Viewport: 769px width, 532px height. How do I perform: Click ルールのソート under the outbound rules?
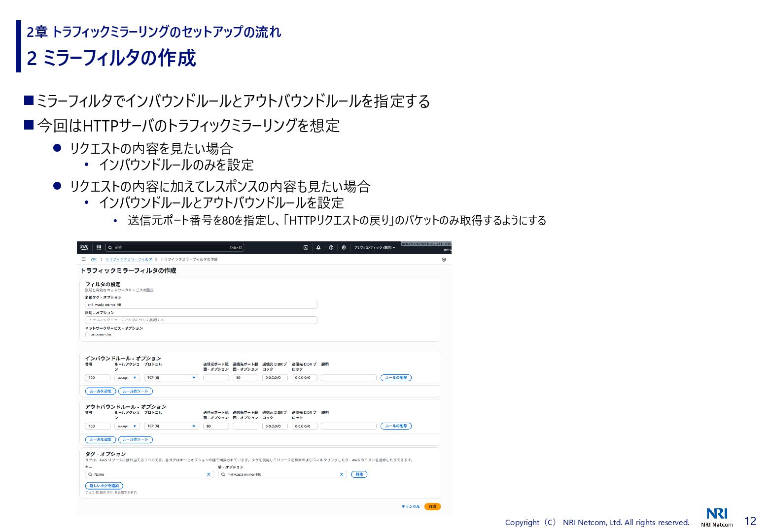136,439
